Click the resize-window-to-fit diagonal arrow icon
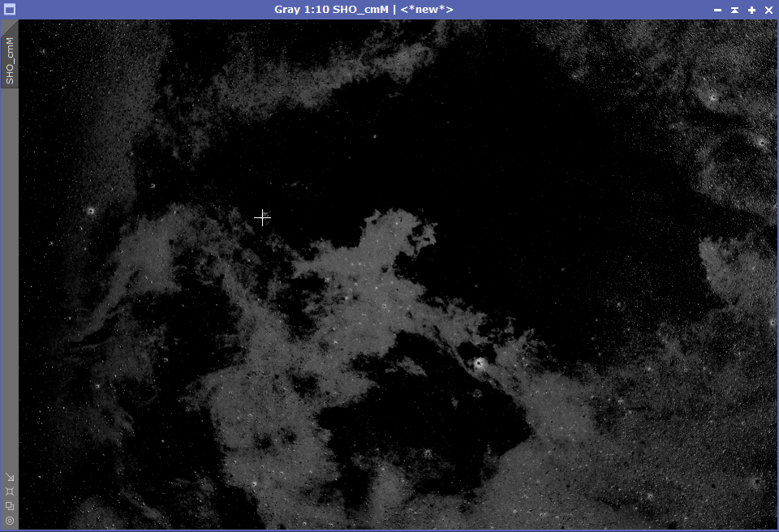The image size is (779, 532). coord(10,478)
